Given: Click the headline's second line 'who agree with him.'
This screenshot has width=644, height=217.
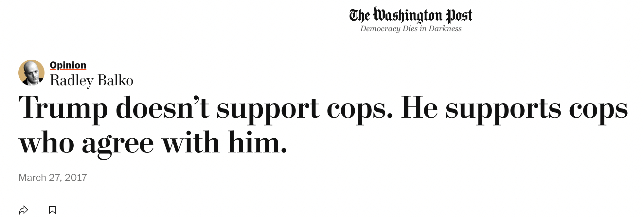Looking at the screenshot, I should 153,143.
